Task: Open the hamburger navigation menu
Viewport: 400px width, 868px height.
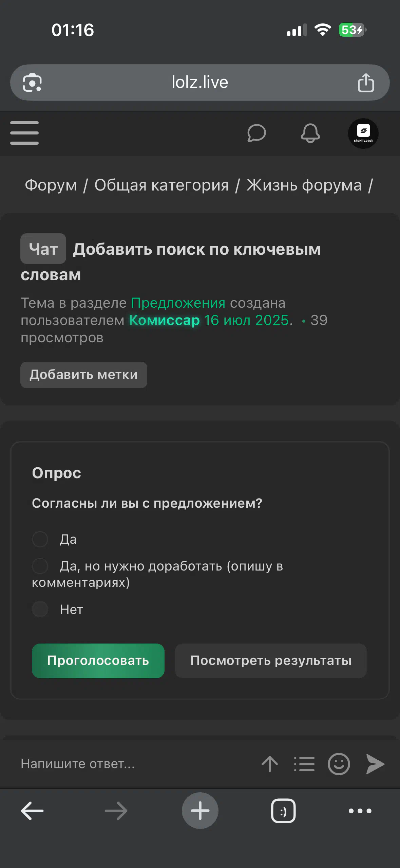Action: click(24, 133)
